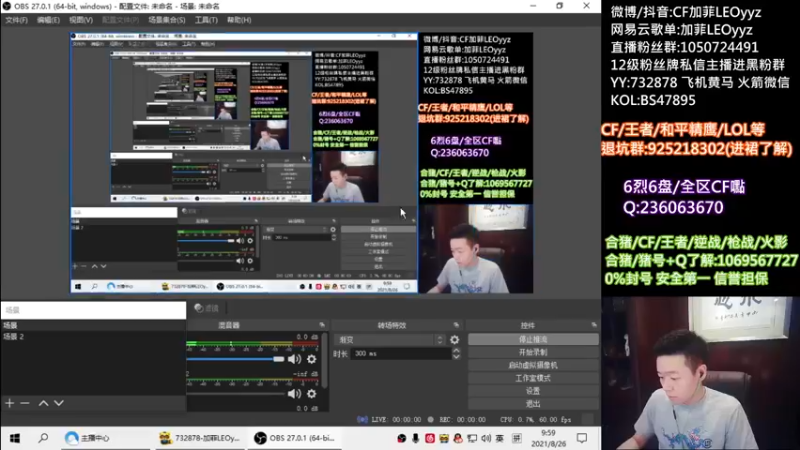Image resolution: width=800 pixels, height=450 pixels.
Task: Open the 视图(V) menu
Action: tap(81, 20)
